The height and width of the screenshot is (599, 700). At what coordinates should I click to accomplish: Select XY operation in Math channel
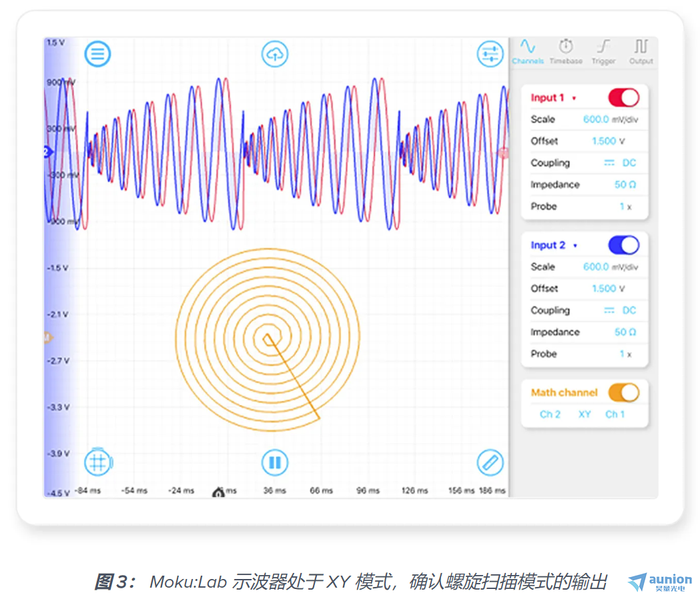point(585,414)
